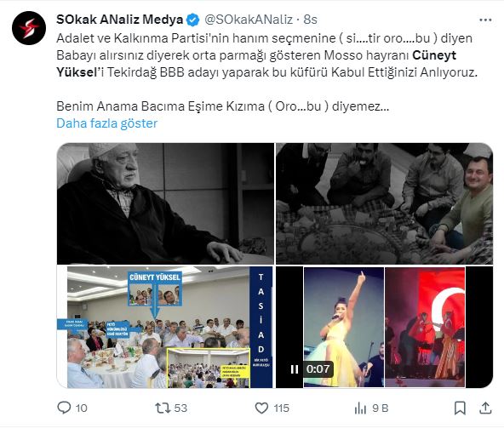This screenshot has height=434, width=504.
Task: Bookmark this tweet
Action: 460,408
